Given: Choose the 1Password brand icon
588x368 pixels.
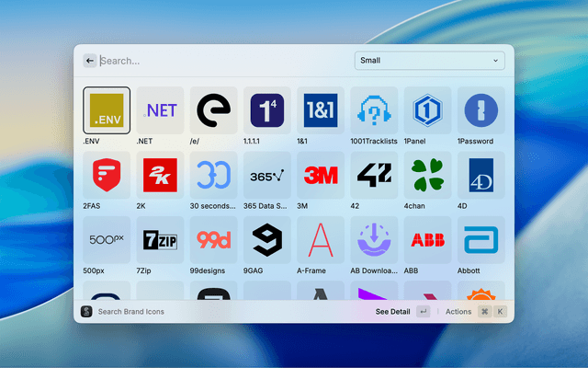Looking at the screenshot, I should 481,110.
